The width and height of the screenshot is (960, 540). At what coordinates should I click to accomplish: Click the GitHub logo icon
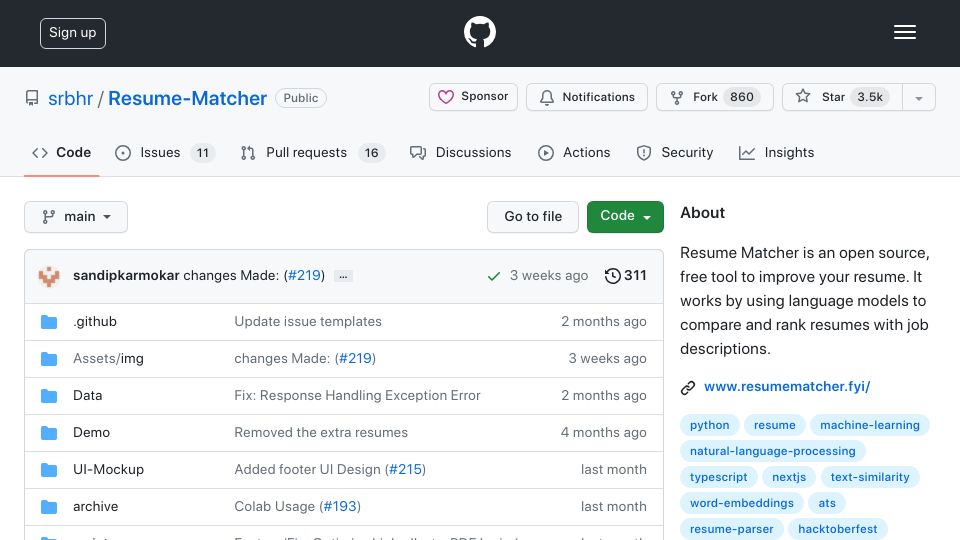[x=479, y=32]
